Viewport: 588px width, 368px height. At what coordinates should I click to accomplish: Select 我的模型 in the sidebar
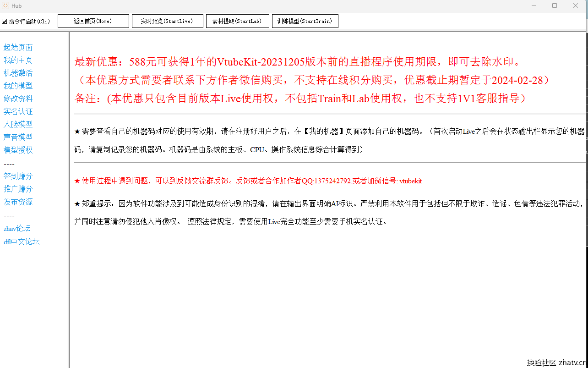18,86
